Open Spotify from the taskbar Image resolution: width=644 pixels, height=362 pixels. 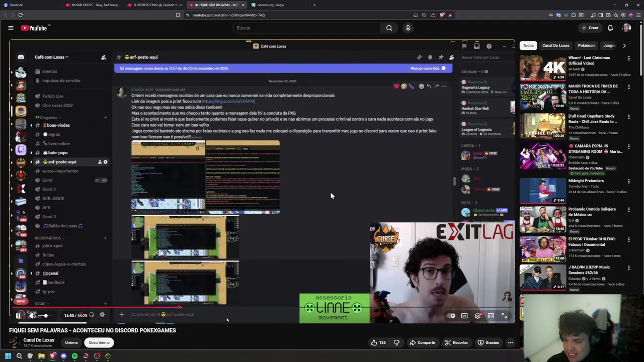point(74,356)
